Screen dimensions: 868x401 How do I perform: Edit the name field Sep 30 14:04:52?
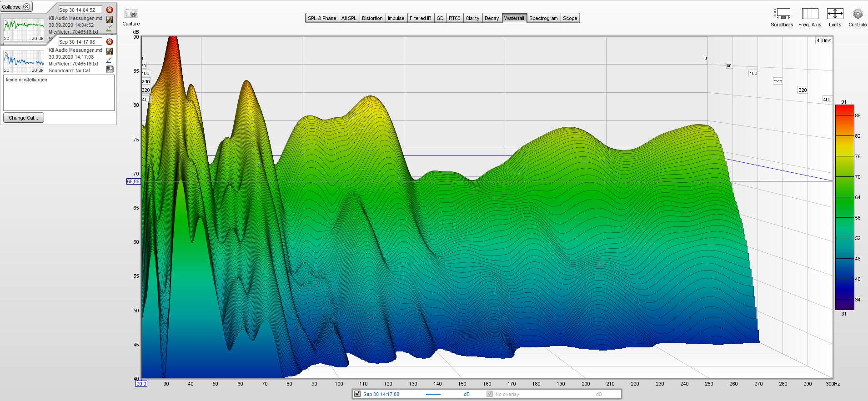click(80, 10)
